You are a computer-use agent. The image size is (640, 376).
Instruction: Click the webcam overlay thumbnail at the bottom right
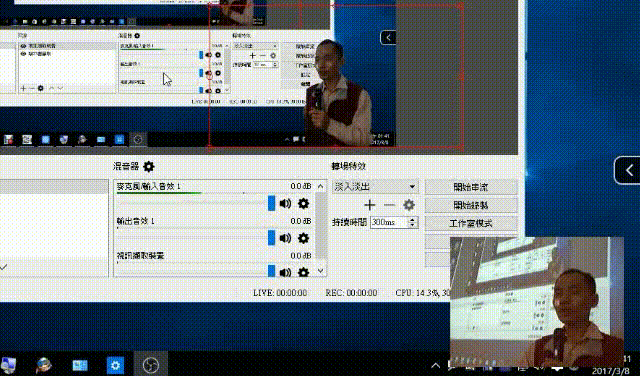[537, 301]
